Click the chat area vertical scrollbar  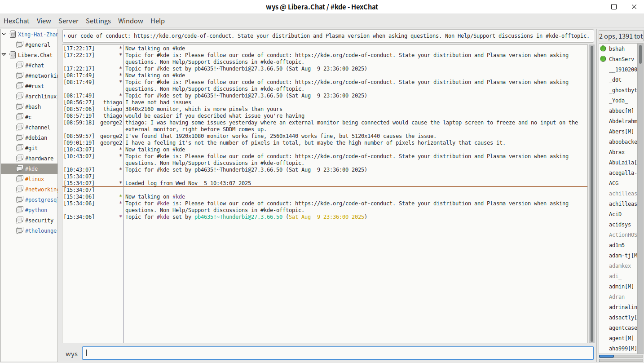(591, 193)
